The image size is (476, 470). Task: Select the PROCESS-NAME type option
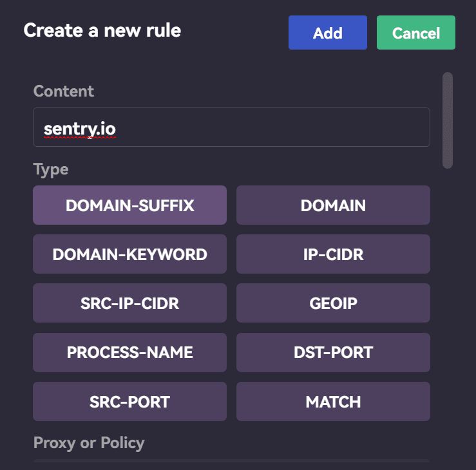point(129,352)
